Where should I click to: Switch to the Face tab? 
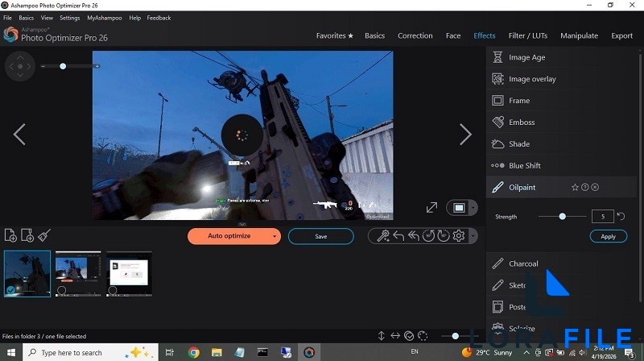(453, 35)
